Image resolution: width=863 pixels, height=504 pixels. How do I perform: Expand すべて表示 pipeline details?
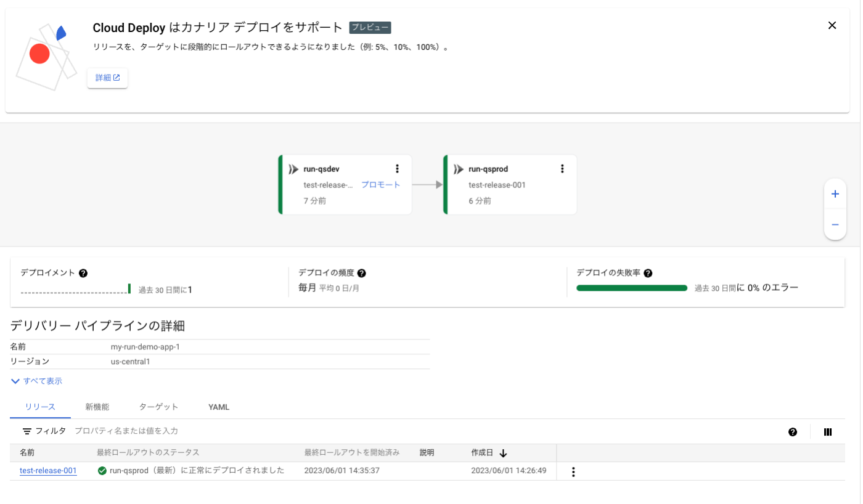click(36, 381)
